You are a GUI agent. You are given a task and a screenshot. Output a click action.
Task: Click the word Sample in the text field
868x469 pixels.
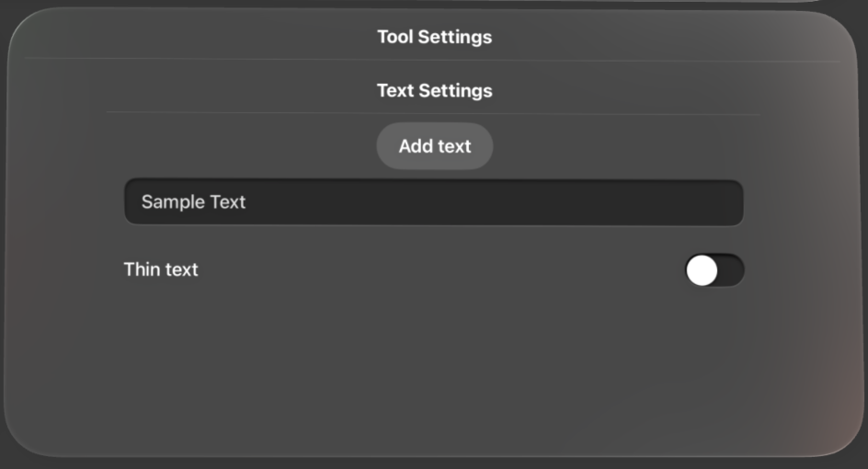(x=172, y=202)
